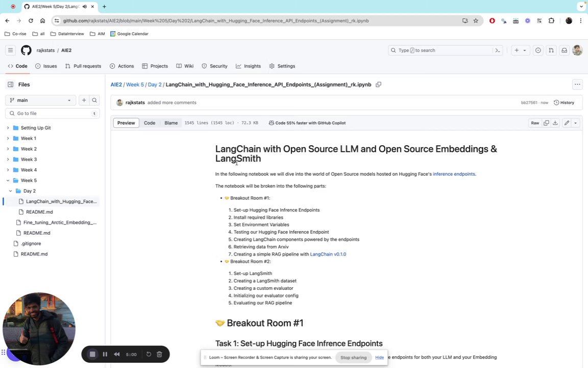Viewport: 588px width, 368px height.
Task: Go back to the previous browser page
Action: [8, 20]
